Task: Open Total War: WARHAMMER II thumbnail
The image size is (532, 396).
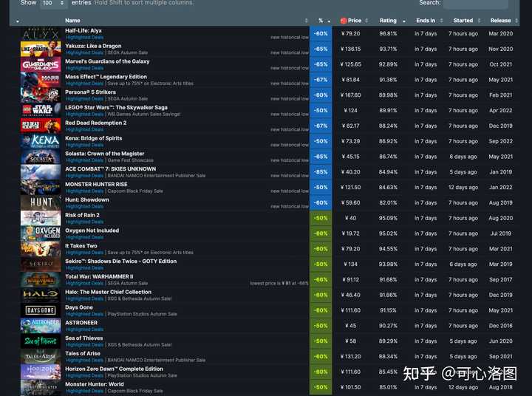Action: click(x=41, y=279)
